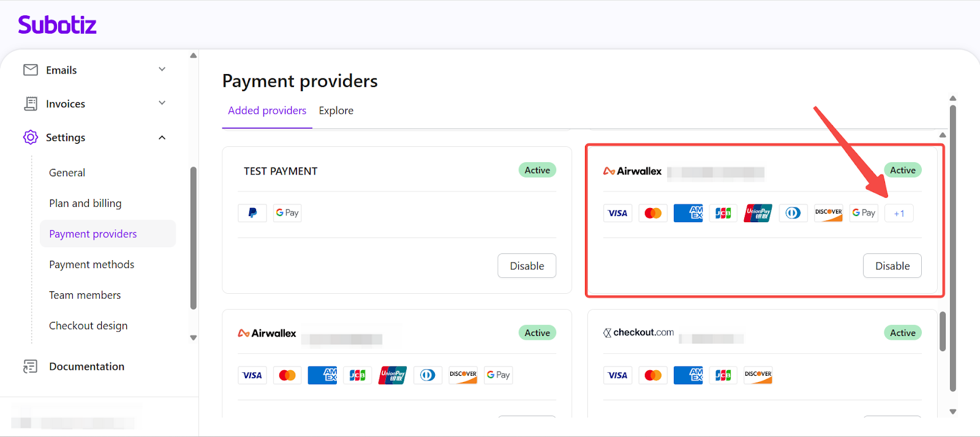980x437 pixels.
Task: Click the Emails envelope icon in sidebar
Action: click(x=31, y=70)
